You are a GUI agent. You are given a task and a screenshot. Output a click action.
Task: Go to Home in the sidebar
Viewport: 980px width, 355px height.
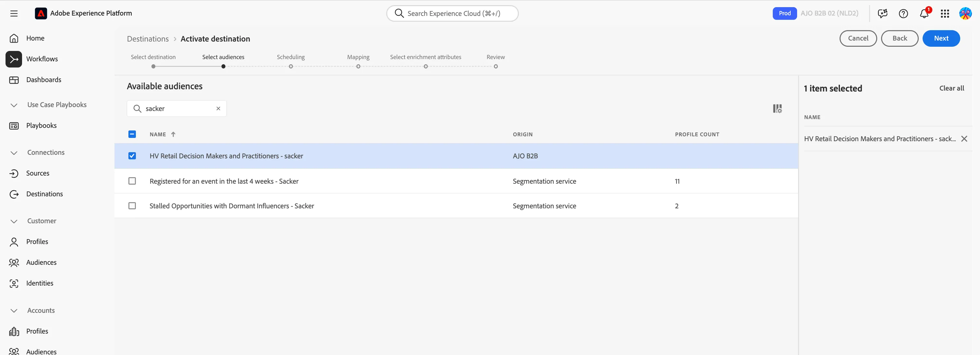pyautogui.click(x=35, y=38)
